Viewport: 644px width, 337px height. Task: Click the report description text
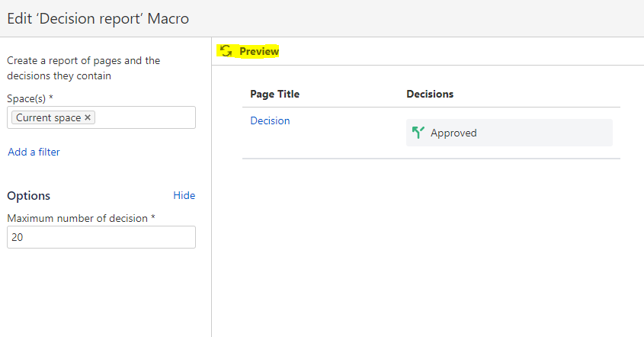[x=83, y=68]
